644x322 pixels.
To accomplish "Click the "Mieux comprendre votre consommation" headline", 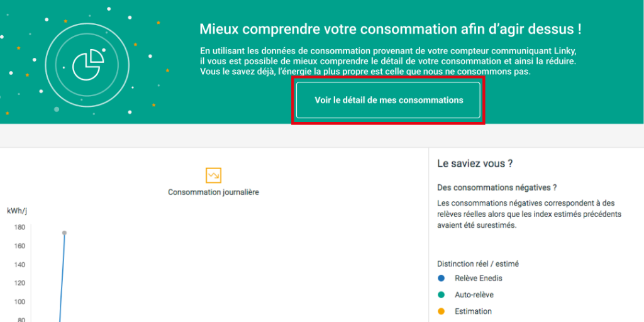I will [x=390, y=29].
